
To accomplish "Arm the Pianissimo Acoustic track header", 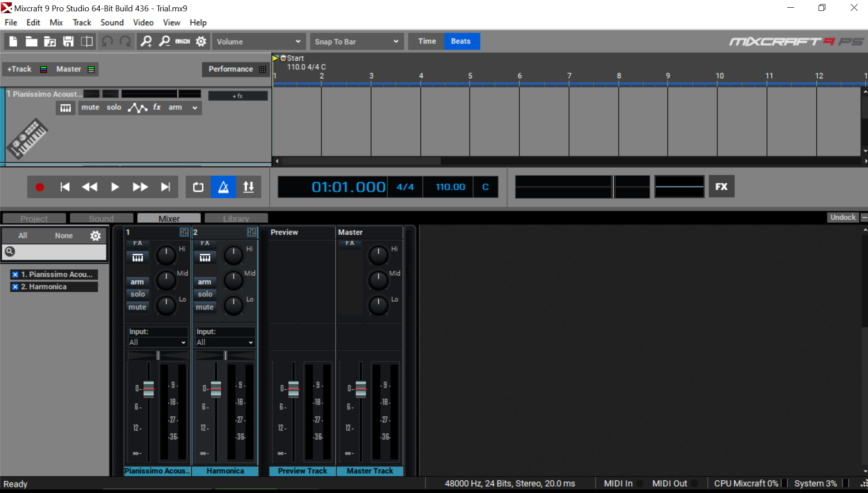I will (x=175, y=107).
